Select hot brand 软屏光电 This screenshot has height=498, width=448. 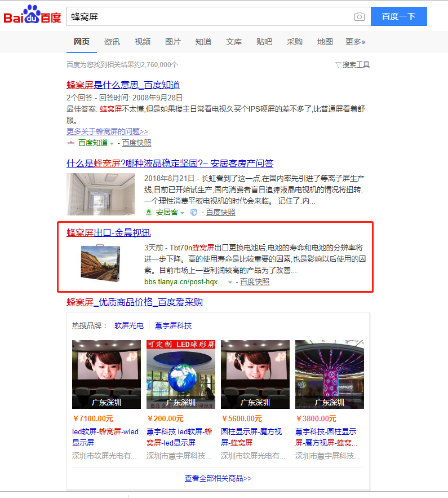coord(129,325)
